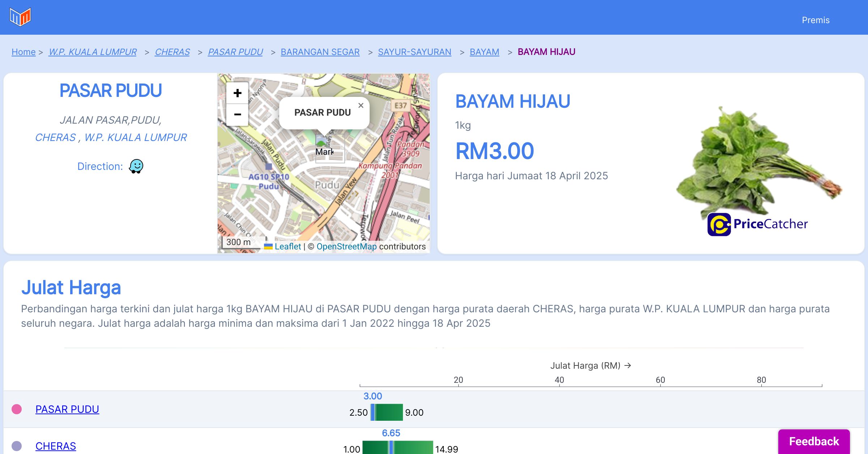
Task: Click the PriceCatcher logo
Action: [x=757, y=224]
